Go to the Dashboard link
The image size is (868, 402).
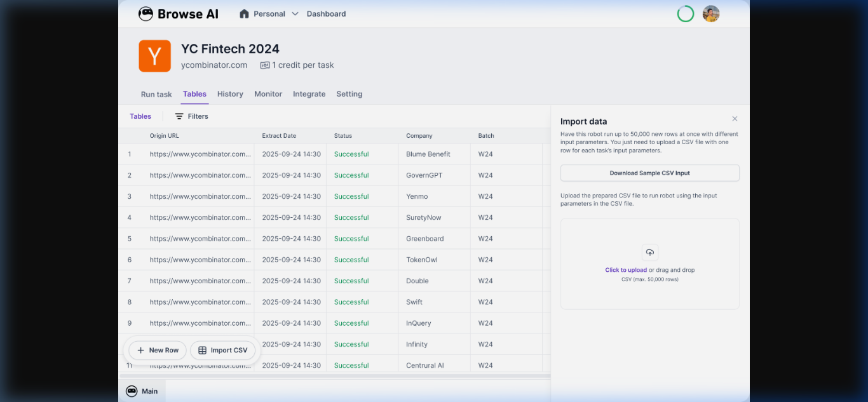tap(326, 14)
